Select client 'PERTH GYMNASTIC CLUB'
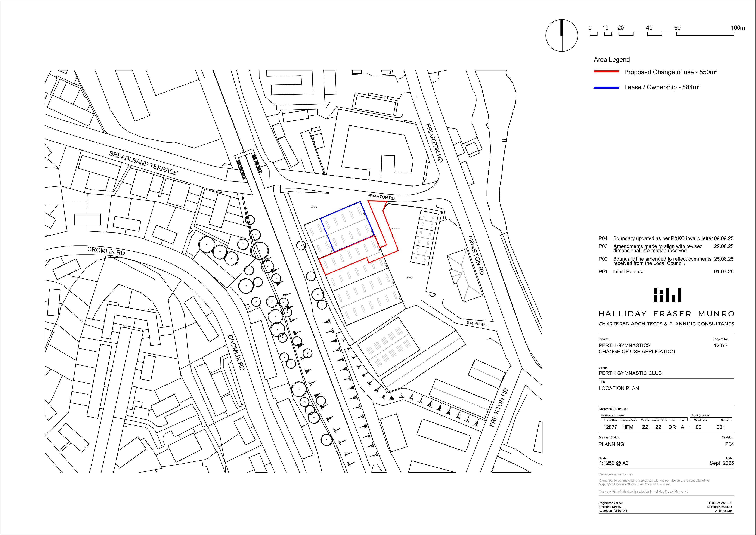Image resolution: width=756 pixels, height=535 pixels. [x=630, y=373]
